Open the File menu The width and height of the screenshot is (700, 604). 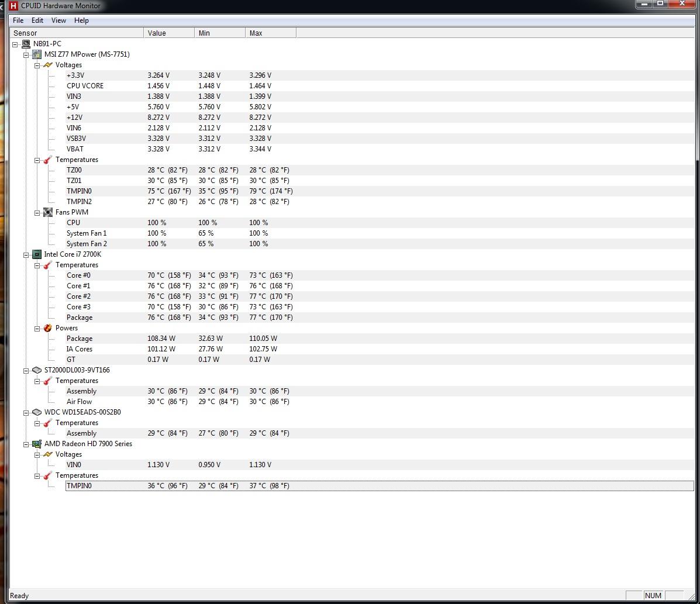tap(18, 20)
